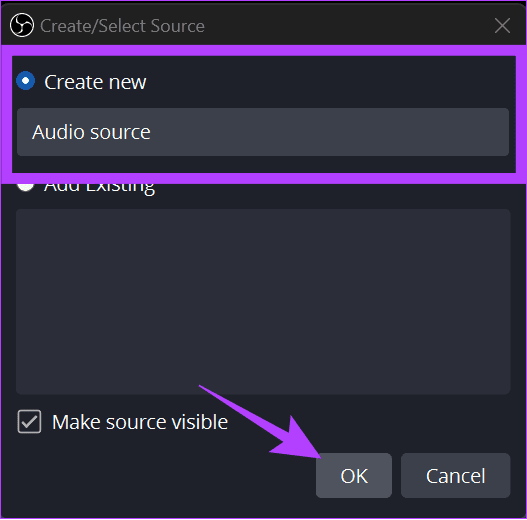Dismiss the dialog using Cancel
527x520 pixels.
(x=455, y=475)
